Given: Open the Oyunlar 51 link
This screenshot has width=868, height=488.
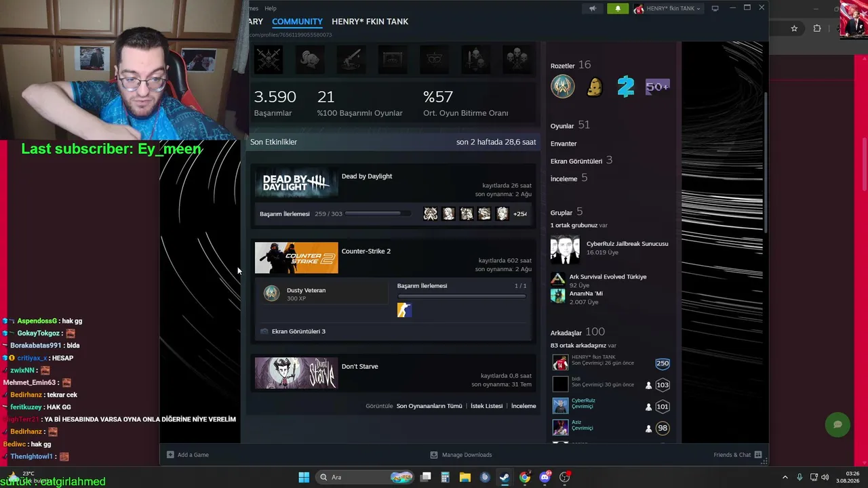Looking at the screenshot, I should click(570, 125).
